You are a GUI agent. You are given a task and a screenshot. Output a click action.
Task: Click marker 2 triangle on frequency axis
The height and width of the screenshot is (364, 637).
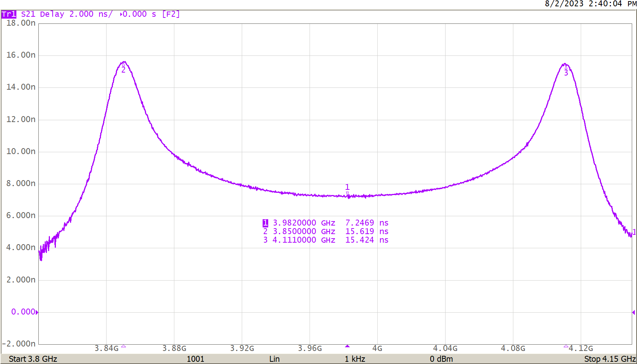[x=124, y=347]
